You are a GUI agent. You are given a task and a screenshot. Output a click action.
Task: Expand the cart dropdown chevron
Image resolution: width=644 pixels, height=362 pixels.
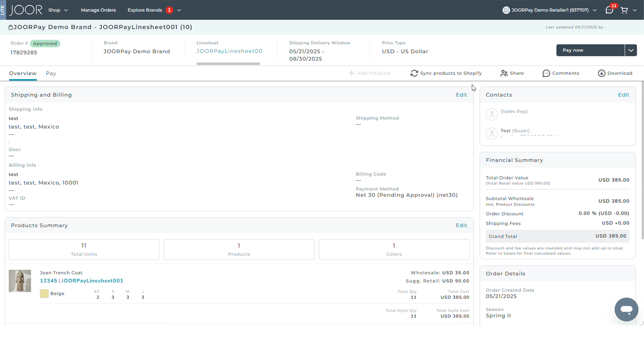pos(635,10)
